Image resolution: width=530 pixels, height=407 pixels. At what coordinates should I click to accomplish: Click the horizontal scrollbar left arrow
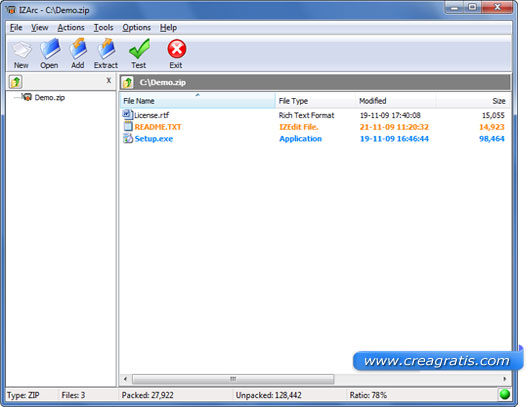125,379
